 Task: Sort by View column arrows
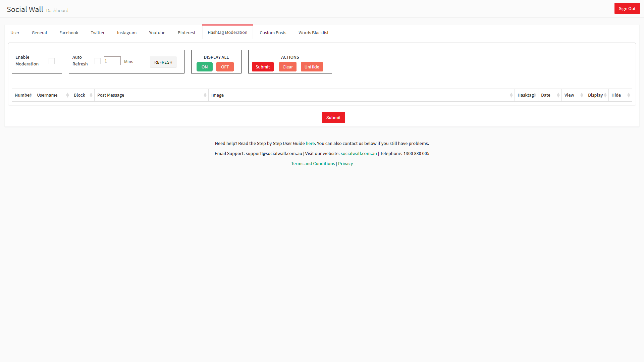pos(582,95)
